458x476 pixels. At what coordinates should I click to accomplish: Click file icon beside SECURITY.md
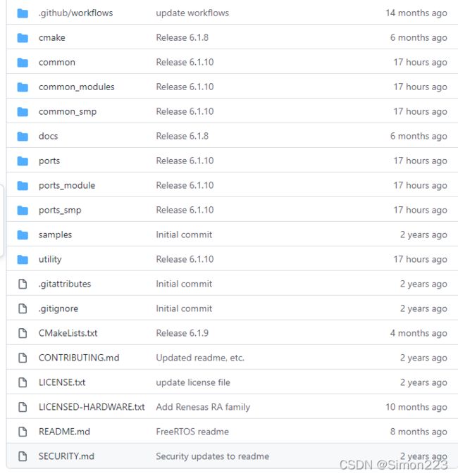23,456
